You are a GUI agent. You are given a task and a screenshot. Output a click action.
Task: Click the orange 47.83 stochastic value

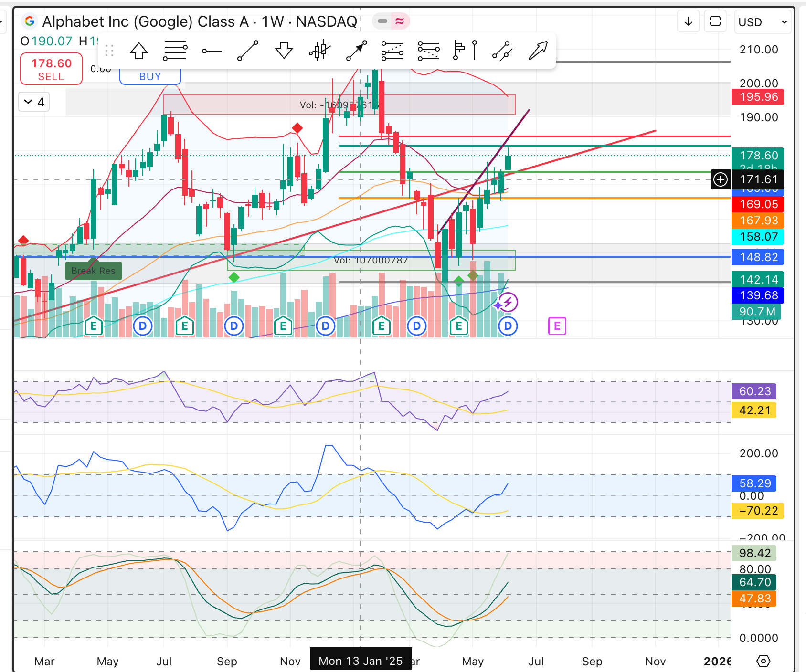pos(754,598)
